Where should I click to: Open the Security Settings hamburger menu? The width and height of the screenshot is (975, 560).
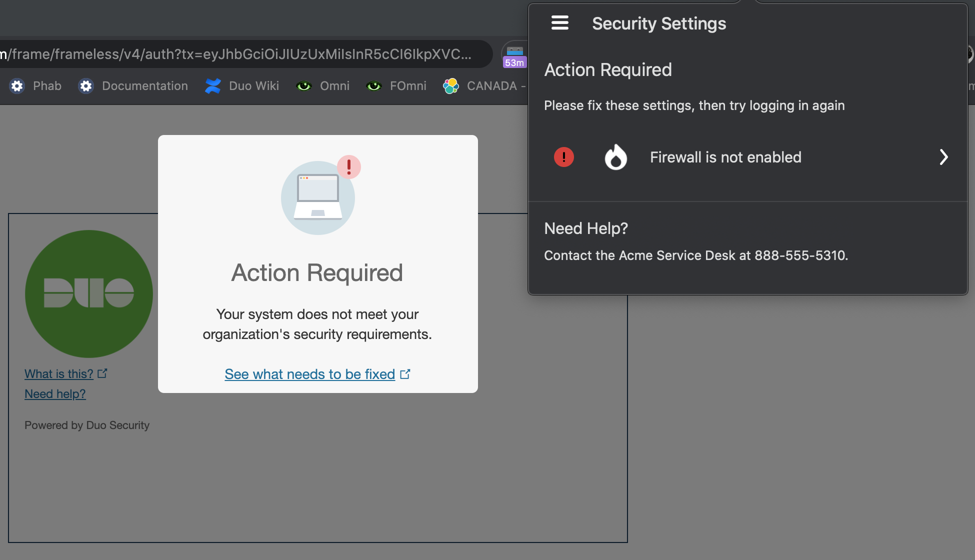click(x=559, y=22)
